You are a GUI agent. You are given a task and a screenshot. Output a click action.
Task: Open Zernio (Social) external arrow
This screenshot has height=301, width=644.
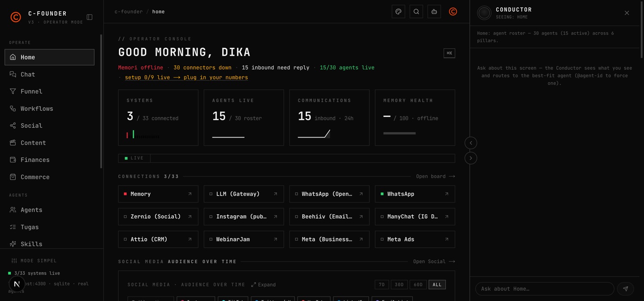pos(190,216)
